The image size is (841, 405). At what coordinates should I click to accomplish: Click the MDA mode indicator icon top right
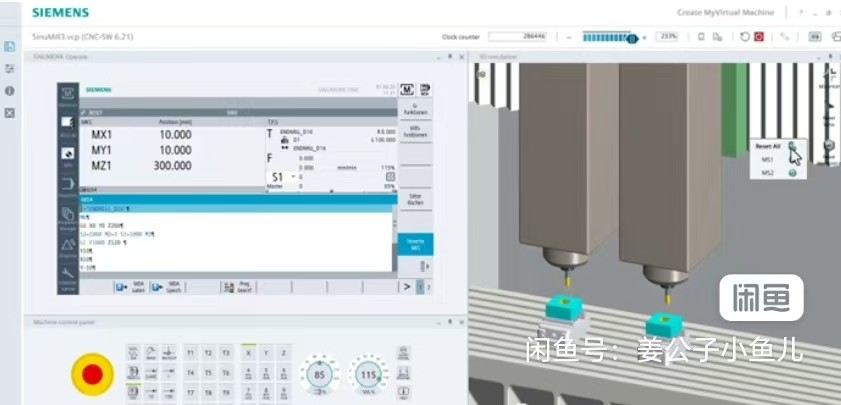(425, 90)
